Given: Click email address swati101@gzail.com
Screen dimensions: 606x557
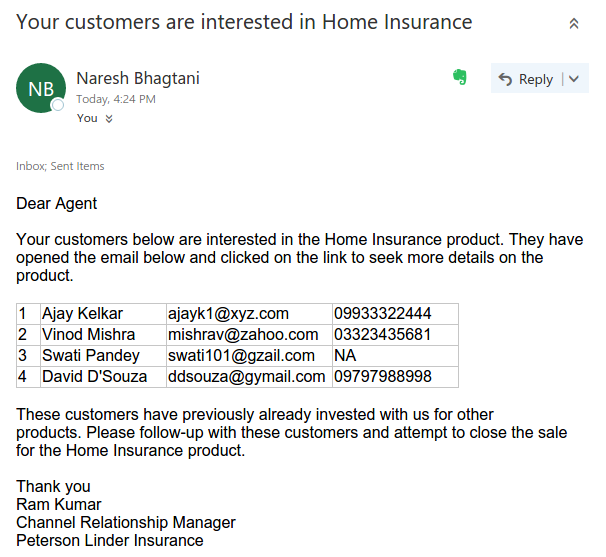Looking at the screenshot, I should click(241, 356).
